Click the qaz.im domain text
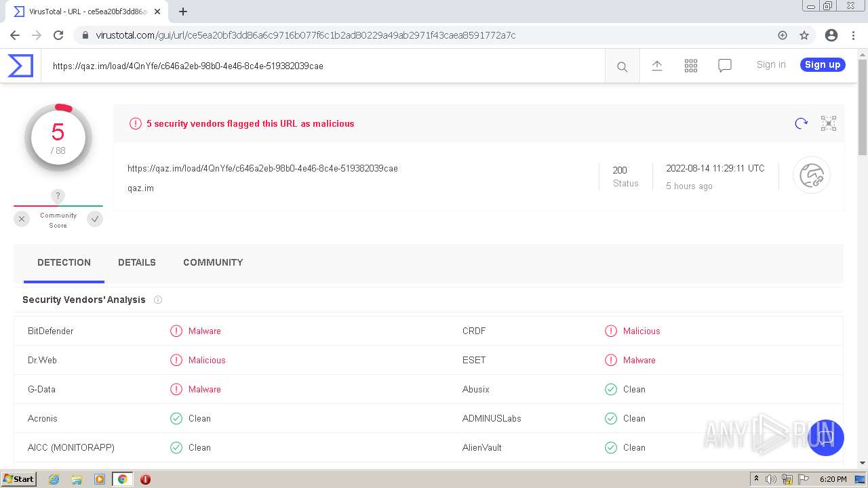This screenshot has width=868, height=488. point(140,188)
